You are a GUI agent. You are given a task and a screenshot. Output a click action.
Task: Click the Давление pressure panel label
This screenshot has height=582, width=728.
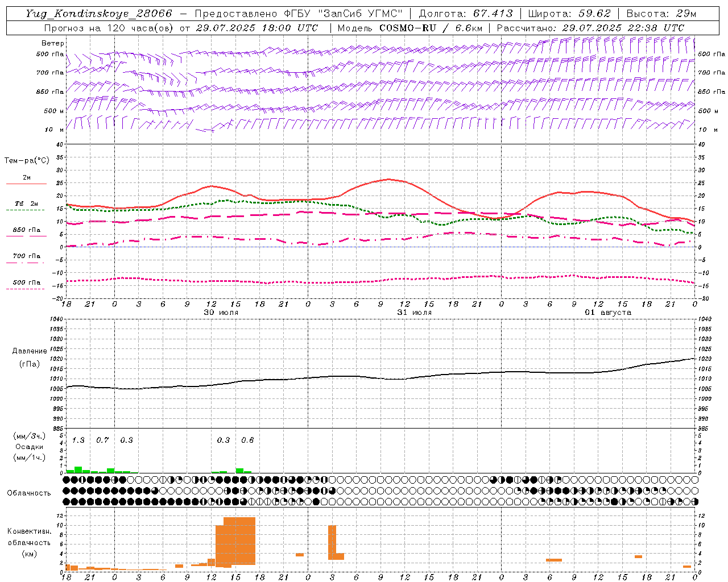point(30,351)
